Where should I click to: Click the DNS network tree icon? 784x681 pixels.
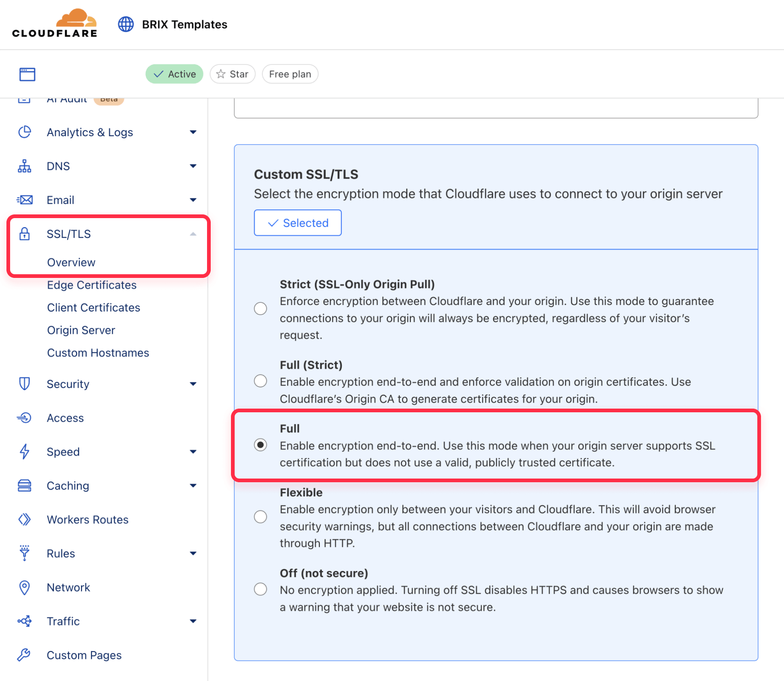coord(24,166)
